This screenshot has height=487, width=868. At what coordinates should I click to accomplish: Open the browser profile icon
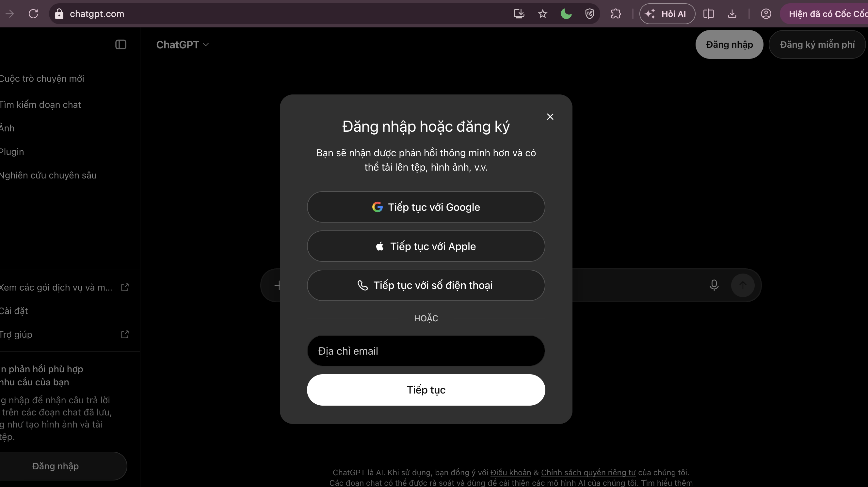[x=765, y=14]
